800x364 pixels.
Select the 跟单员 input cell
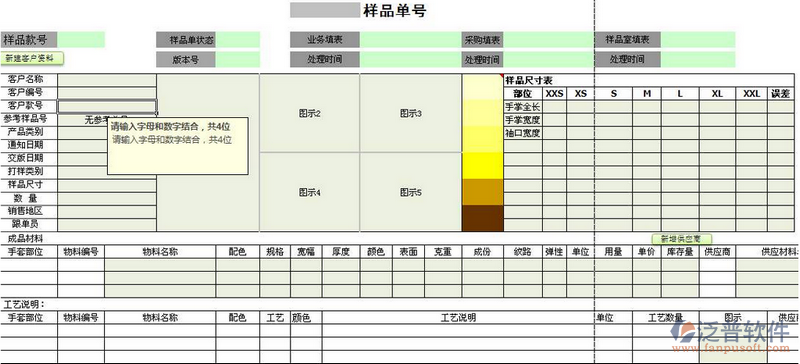[x=107, y=225]
